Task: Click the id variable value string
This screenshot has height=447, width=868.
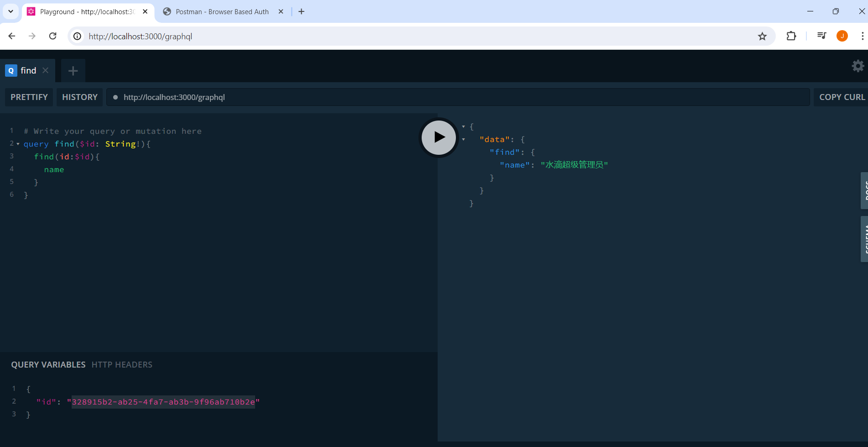Action: tap(163, 402)
